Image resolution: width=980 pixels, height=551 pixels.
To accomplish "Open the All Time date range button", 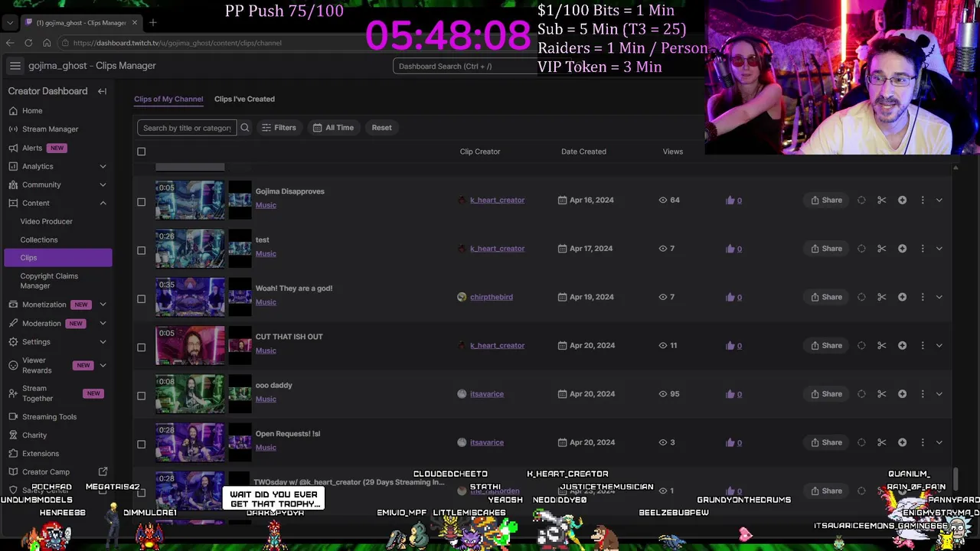I will [x=333, y=128].
